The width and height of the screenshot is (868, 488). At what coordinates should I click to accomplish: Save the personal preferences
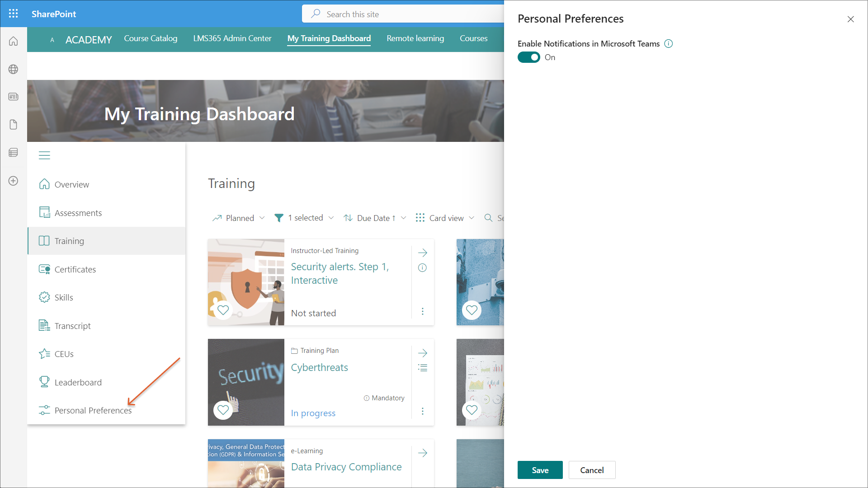click(540, 470)
